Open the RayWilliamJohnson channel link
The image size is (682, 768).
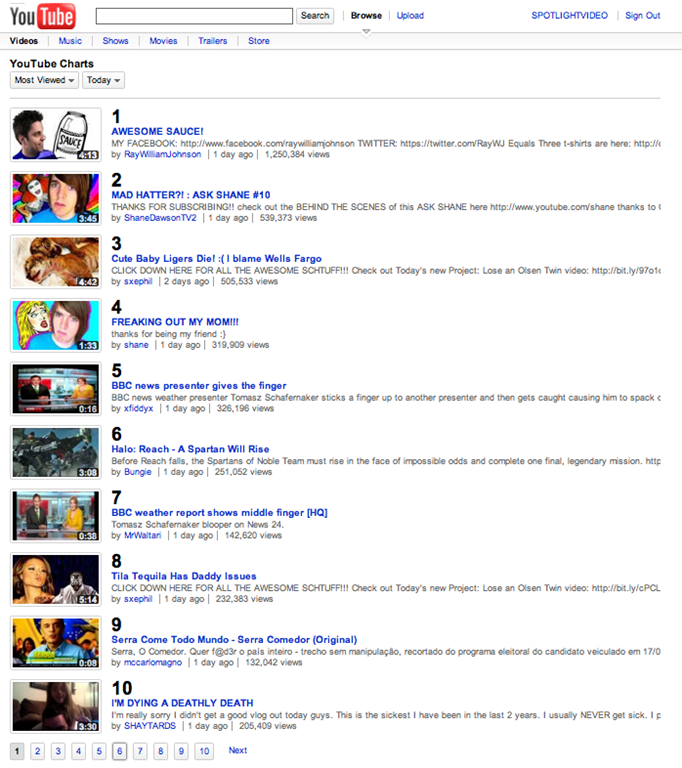162,154
